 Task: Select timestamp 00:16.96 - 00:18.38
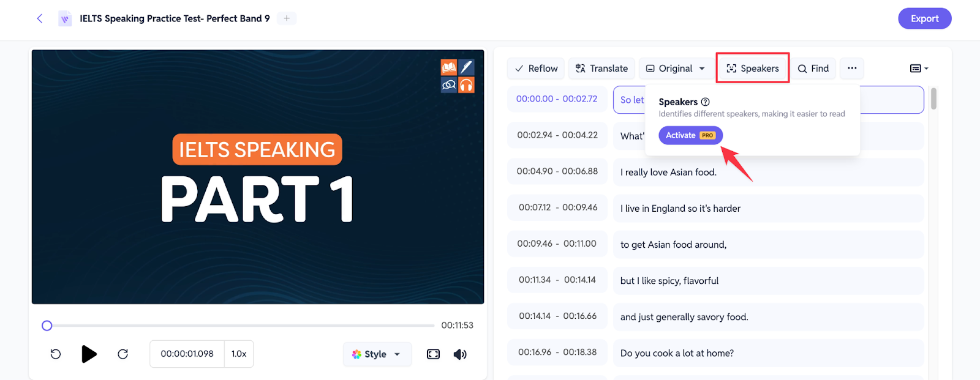(557, 352)
